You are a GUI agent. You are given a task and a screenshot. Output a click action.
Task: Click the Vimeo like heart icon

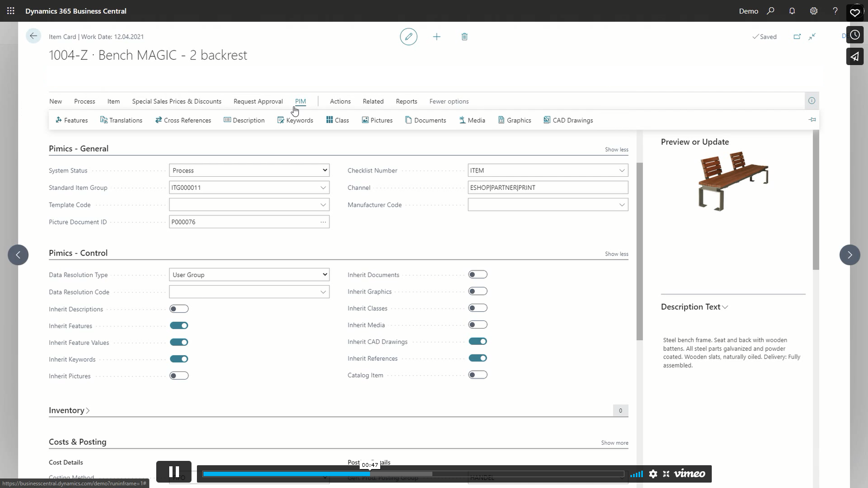(855, 12)
